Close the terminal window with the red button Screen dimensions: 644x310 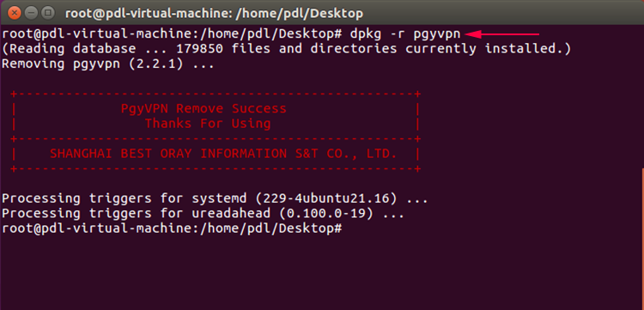tap(14, 13)
